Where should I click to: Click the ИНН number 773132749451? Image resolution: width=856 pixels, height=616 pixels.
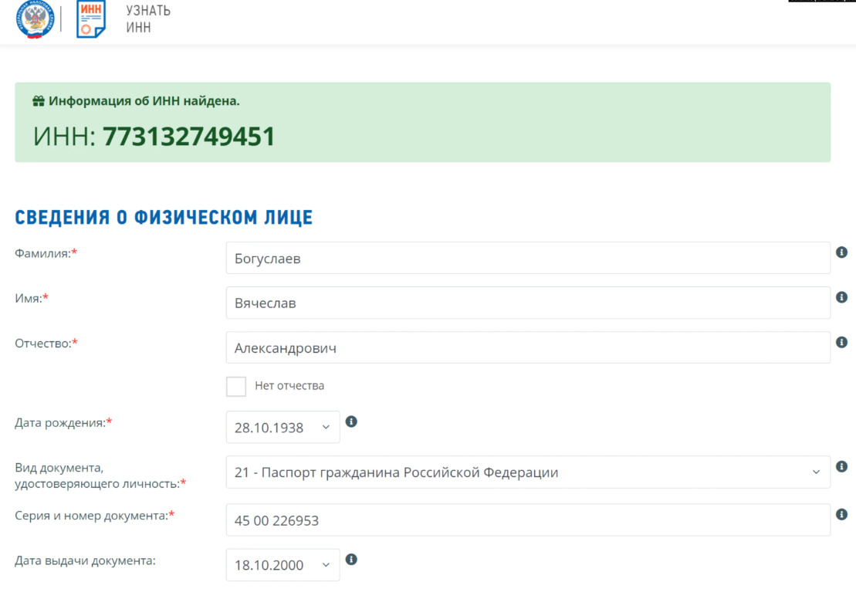(189, 136)
